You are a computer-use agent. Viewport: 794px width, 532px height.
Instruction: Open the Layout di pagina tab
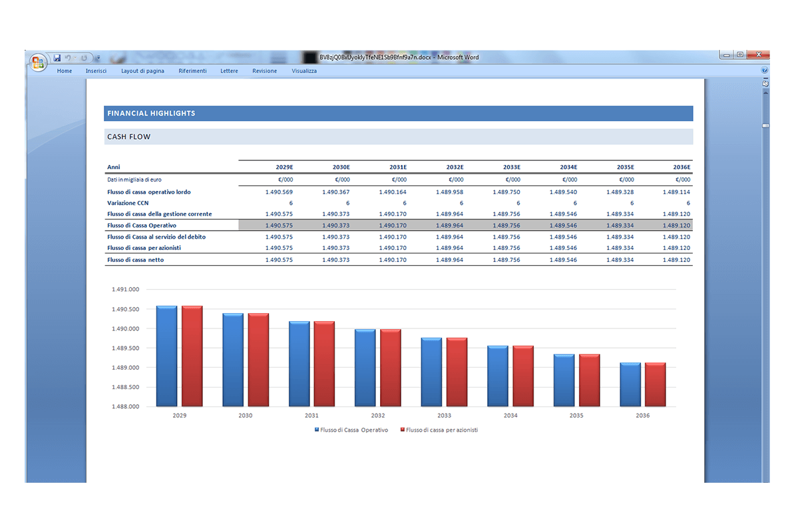[x=142, y=71]
